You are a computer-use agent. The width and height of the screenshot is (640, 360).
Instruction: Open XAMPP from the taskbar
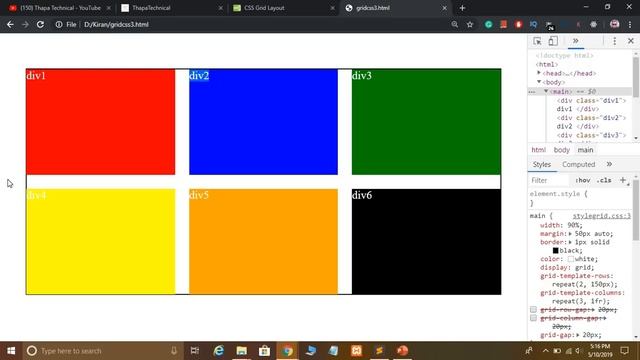pos(356,351)
